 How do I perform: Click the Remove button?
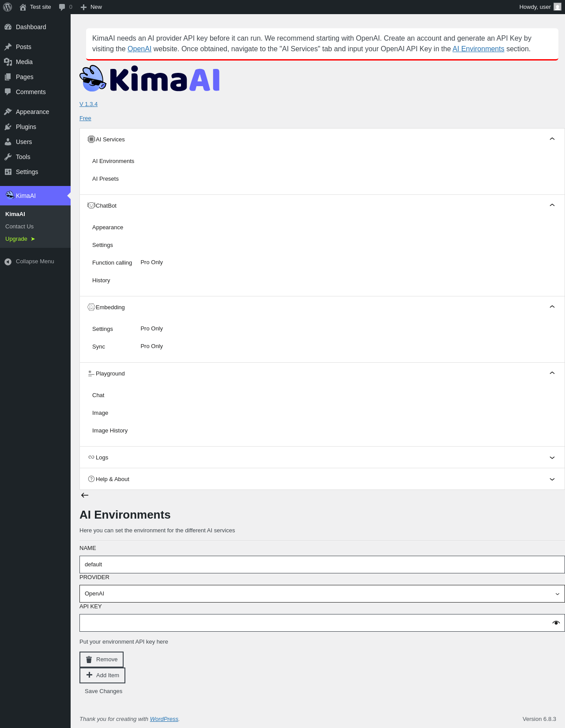pos(102,660)
